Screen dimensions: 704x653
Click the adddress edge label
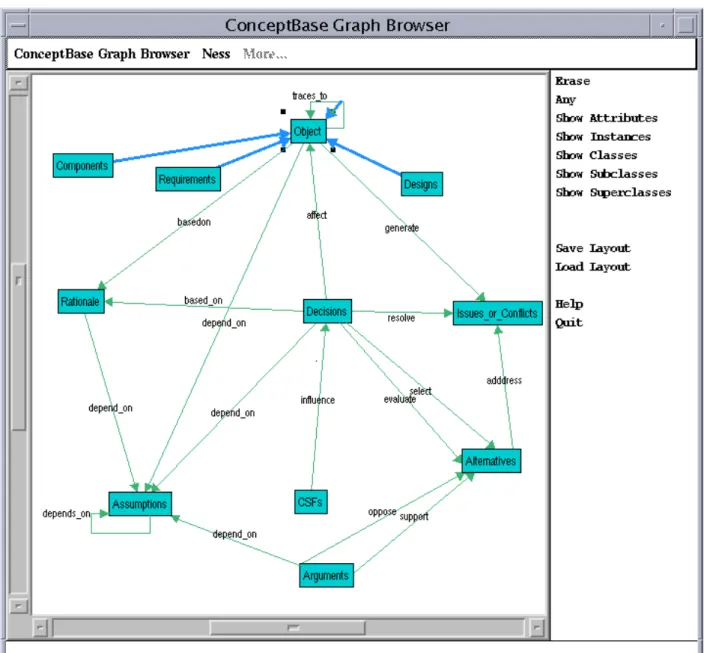[x=504, y=380]
